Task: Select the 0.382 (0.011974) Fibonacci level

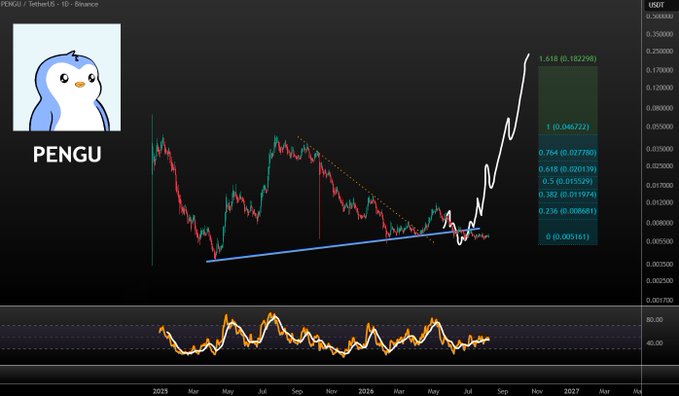Action: (x=567, y=195)
